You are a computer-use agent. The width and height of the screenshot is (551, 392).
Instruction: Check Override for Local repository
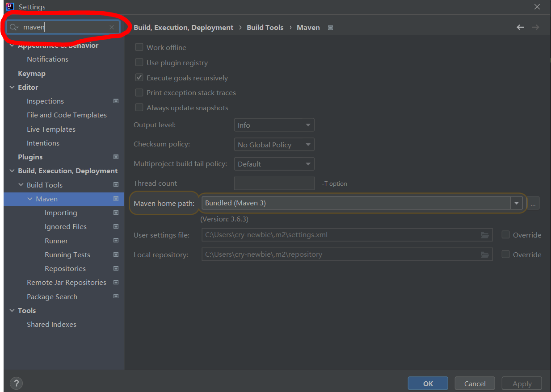[x=505, y=254]
